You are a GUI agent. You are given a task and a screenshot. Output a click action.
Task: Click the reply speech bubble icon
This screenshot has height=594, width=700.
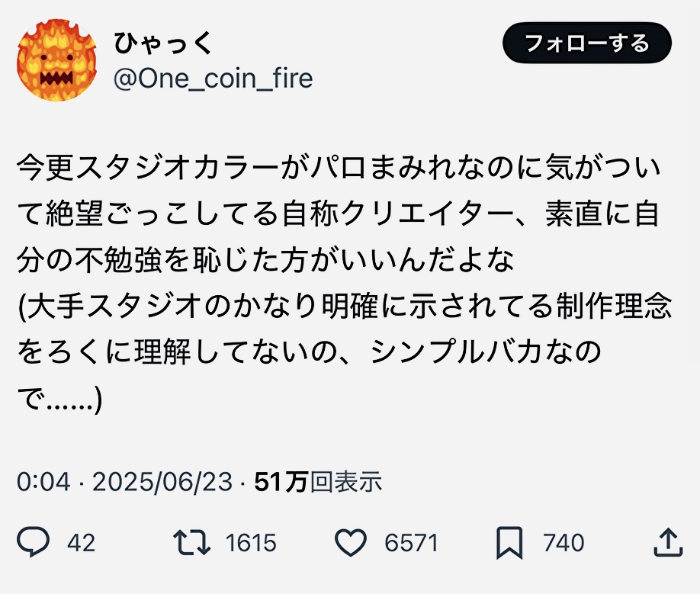(x=34, y=542)
